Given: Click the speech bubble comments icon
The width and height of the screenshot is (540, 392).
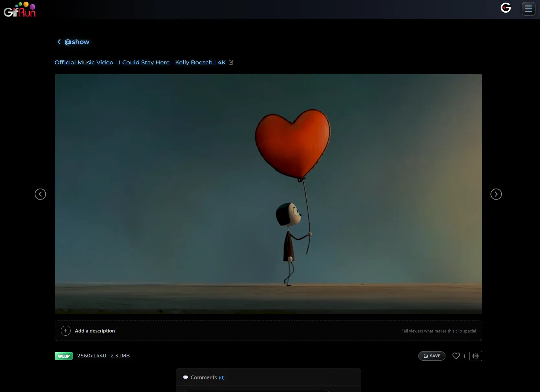Looking at the screenshot, I should click(x=186, y=377).
